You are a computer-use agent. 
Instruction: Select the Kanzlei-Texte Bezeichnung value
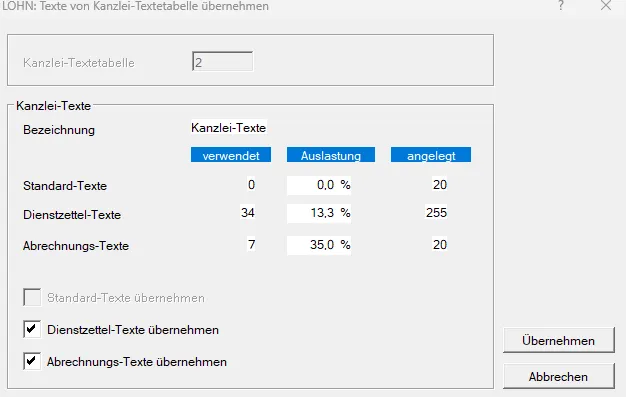[229, 128]
